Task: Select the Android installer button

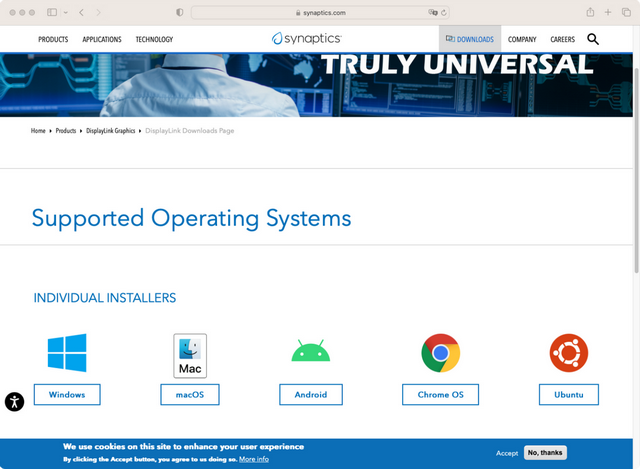Action: [x=311, y=394]
